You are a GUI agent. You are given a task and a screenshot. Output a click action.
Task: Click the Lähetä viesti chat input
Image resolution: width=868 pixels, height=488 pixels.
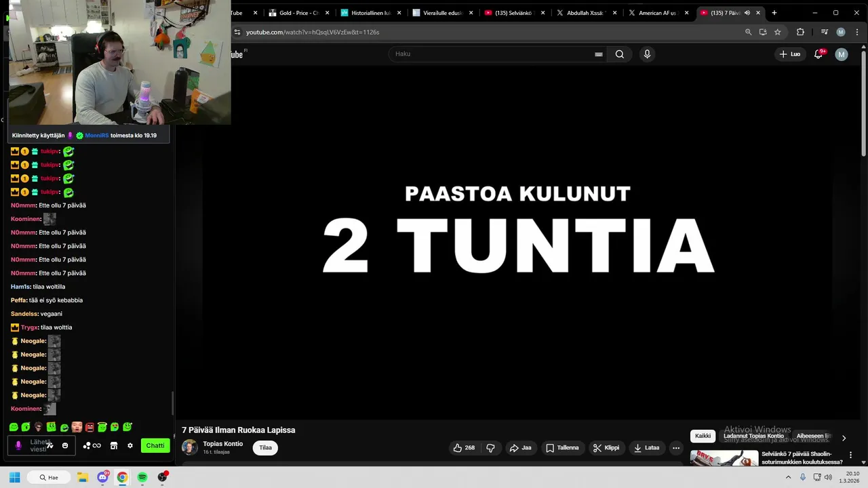[41, 445]
